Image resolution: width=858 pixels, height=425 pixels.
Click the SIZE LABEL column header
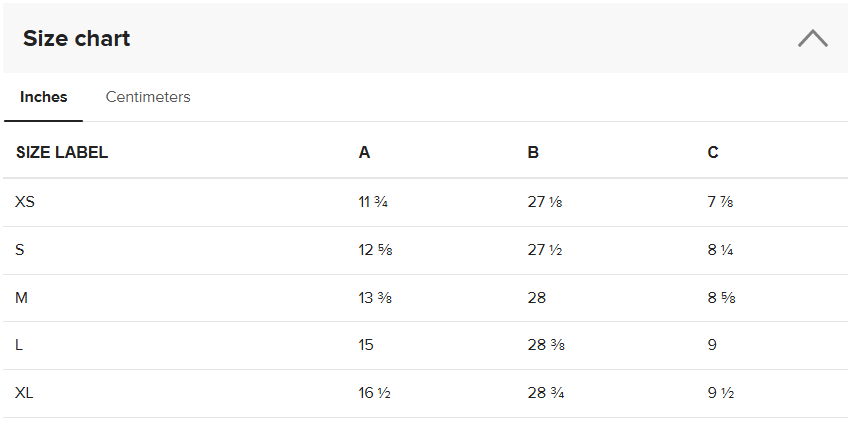pos(62,153)
